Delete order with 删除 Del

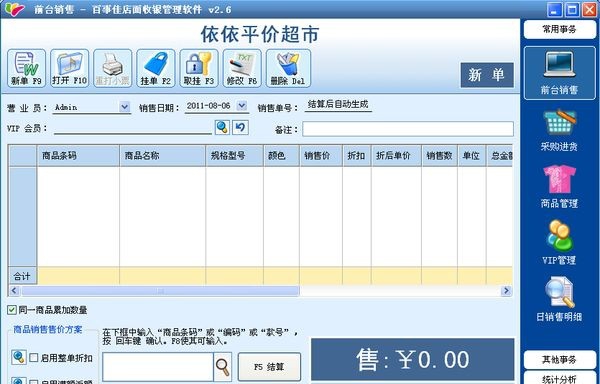pos(288,68)
